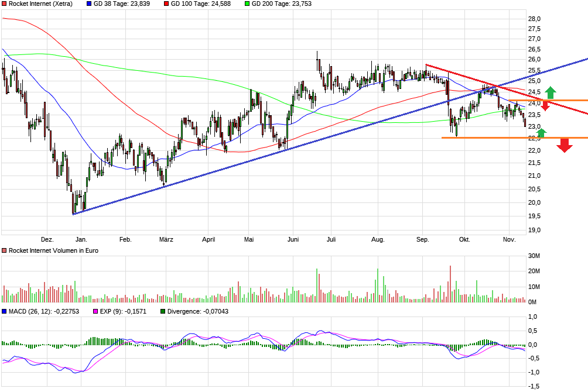Toggle visibility of the volume histogram panel
The width and height of the screenshot is (588, 392).
pos(5,250)
